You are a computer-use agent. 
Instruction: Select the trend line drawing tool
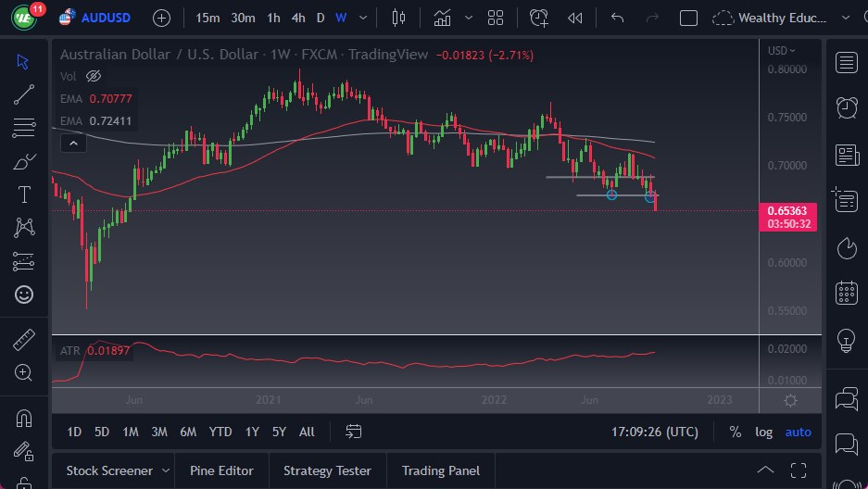click(24, 94)
